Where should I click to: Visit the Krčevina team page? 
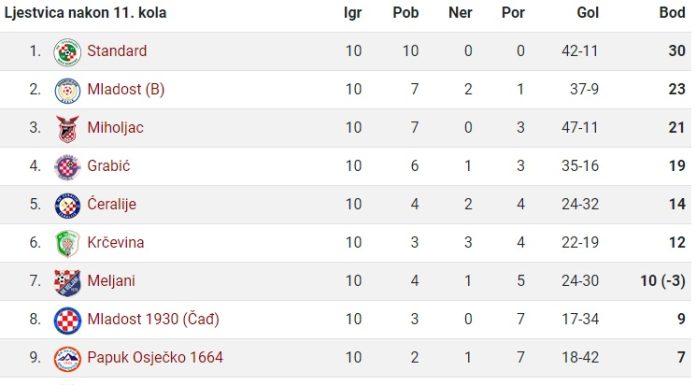115,242
